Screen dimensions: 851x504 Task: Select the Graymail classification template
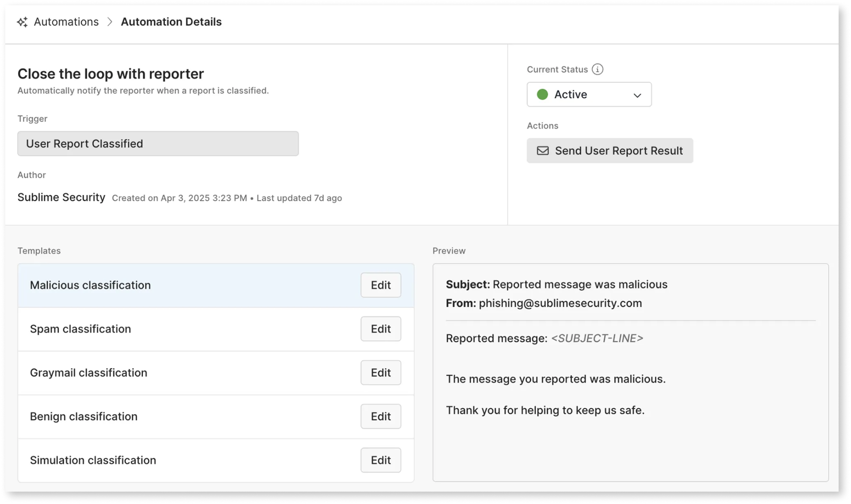tap(88, 373)
